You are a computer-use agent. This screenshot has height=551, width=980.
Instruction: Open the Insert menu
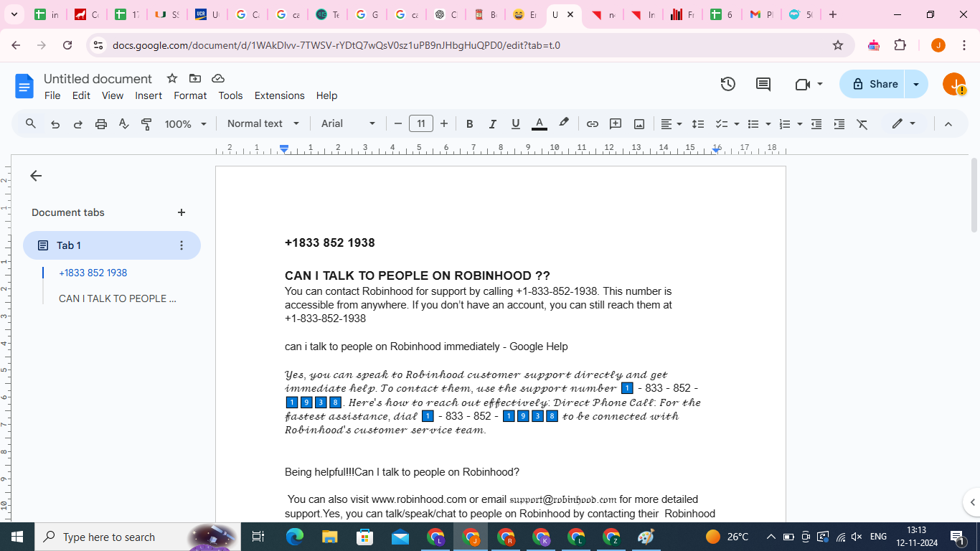(x=149, y=95)
